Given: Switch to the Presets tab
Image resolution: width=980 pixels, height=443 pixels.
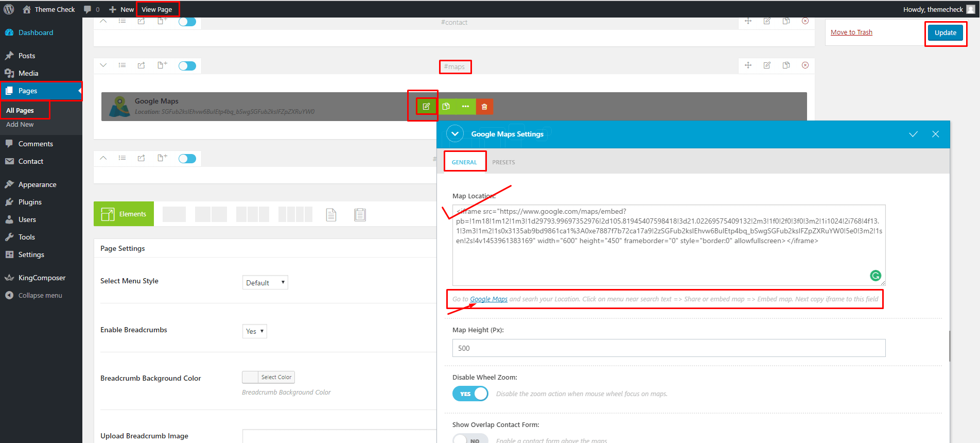Looking at the screenshot, I should (x=503, y=162).
